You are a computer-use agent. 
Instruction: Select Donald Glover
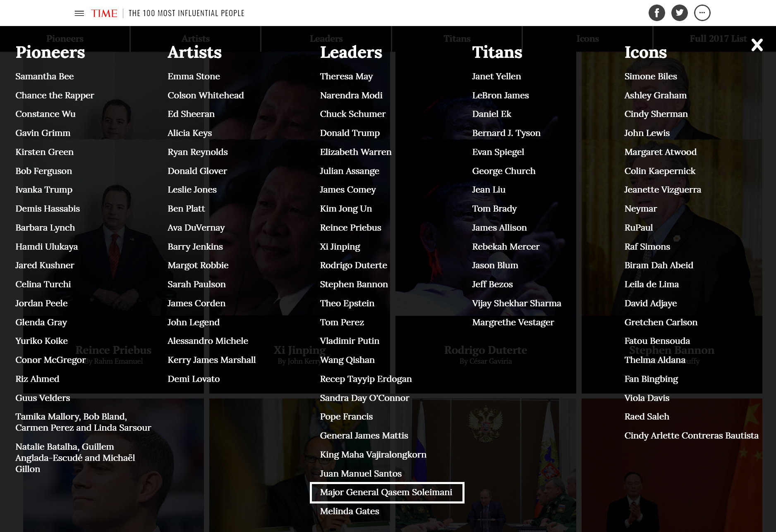pyautogui.click(x=197, y=171)
